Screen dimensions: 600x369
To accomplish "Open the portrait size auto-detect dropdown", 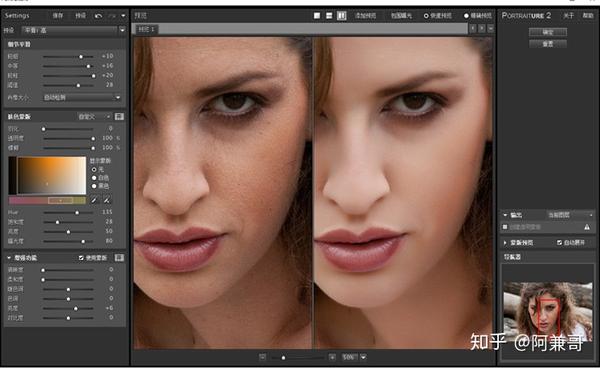I will pyautogui.click(x=82, y=98).
